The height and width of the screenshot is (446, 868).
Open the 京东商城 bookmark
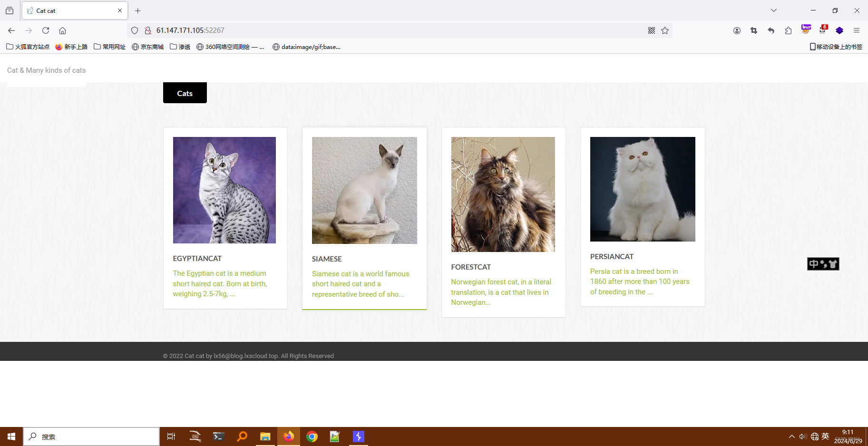[148, 47]
